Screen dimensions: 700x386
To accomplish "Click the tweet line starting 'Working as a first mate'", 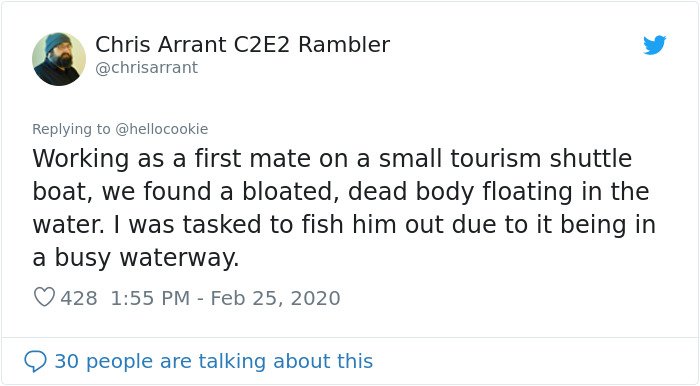I will (x=332, y=158).
